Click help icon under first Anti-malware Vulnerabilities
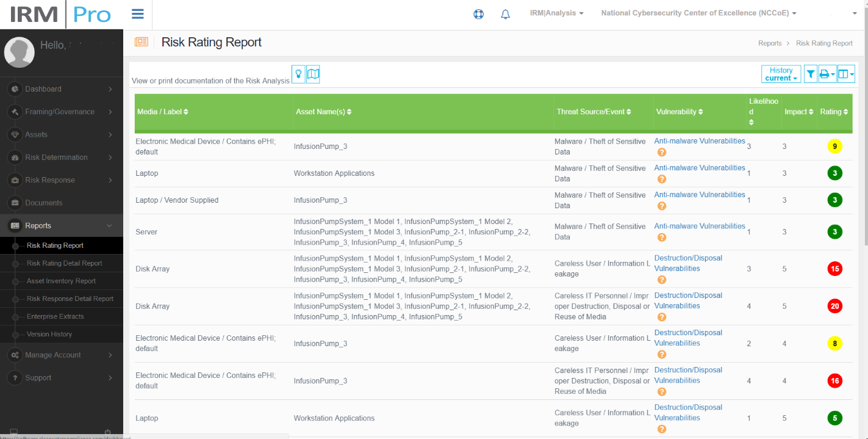 [x=662, y=153]
